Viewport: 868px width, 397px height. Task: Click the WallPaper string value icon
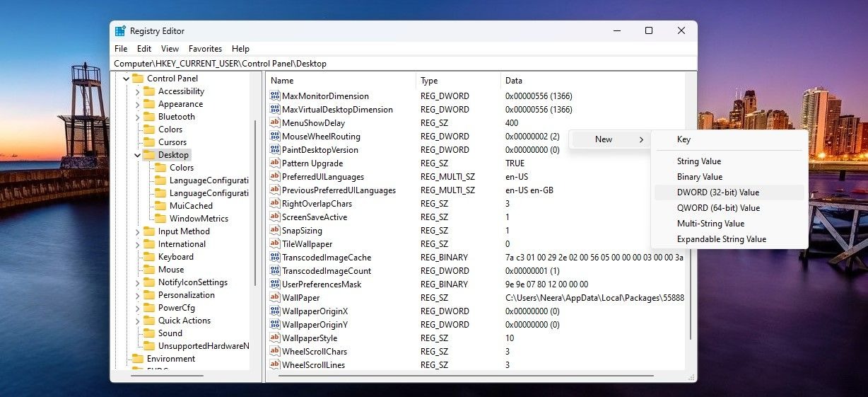276,298
